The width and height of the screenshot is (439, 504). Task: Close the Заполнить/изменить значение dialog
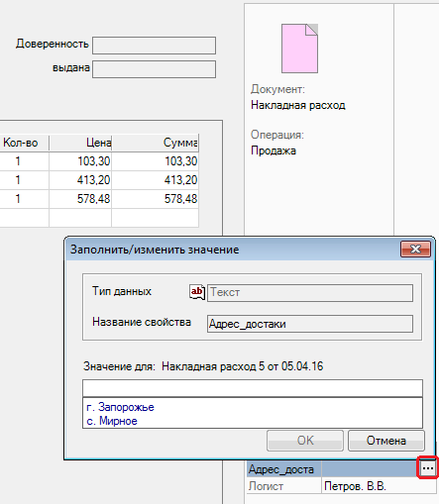point(415,249)
